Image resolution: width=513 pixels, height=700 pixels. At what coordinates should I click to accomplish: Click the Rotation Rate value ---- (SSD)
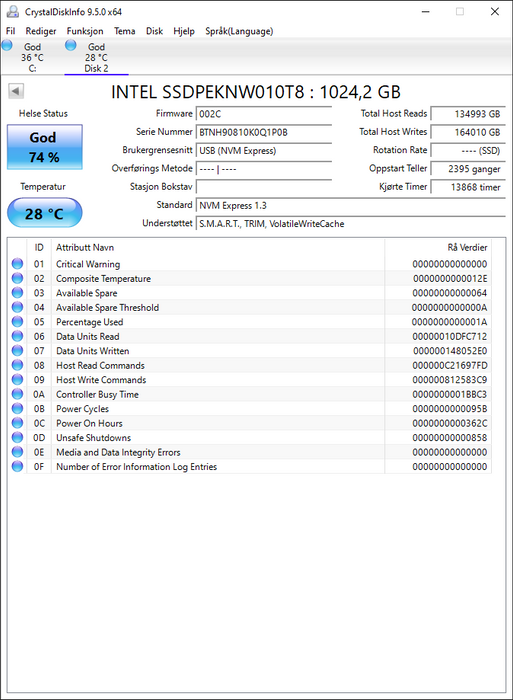click(x=468, y=150)
